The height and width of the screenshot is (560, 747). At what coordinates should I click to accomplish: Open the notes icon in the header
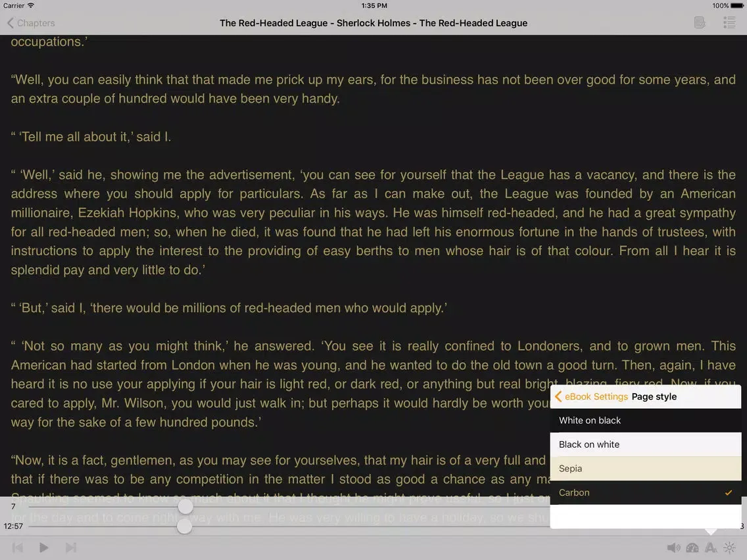[x=700, y=22]
